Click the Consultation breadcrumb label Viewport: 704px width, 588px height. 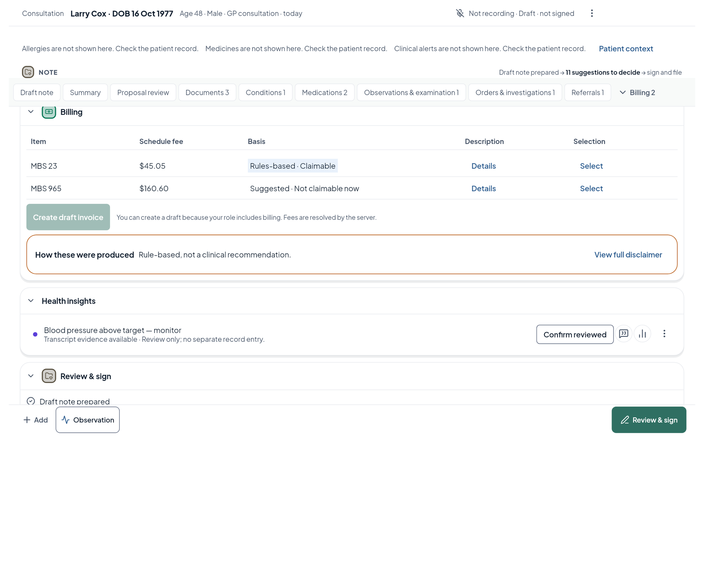(x=43, y=14)
